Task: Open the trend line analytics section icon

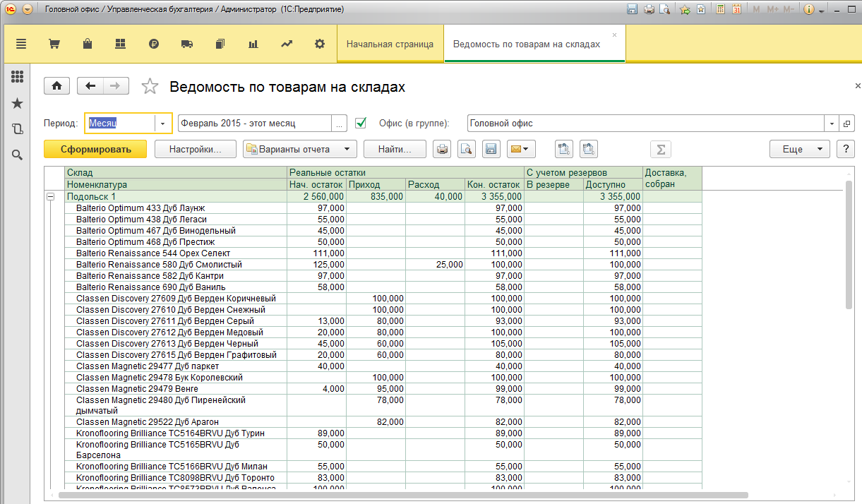Action: [287, 44]
